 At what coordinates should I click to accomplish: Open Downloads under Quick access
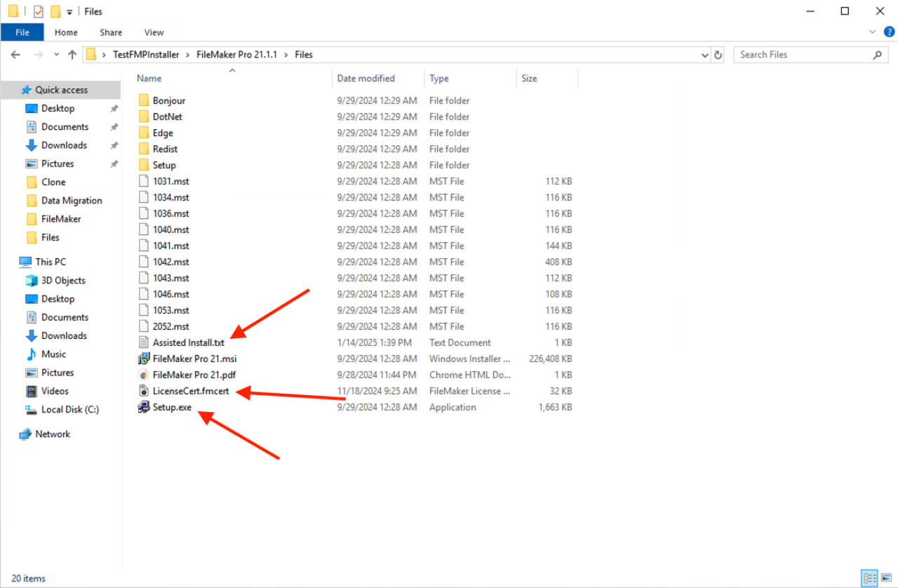point(64,145)
